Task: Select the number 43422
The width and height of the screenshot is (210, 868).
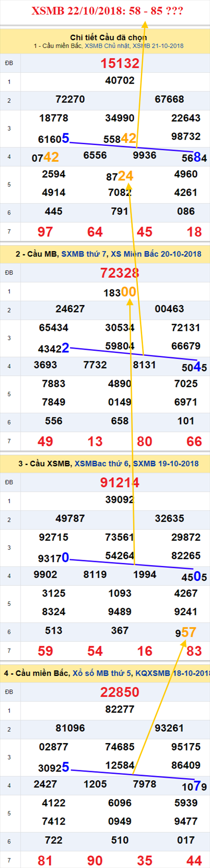Action: [x=54, y=348]
